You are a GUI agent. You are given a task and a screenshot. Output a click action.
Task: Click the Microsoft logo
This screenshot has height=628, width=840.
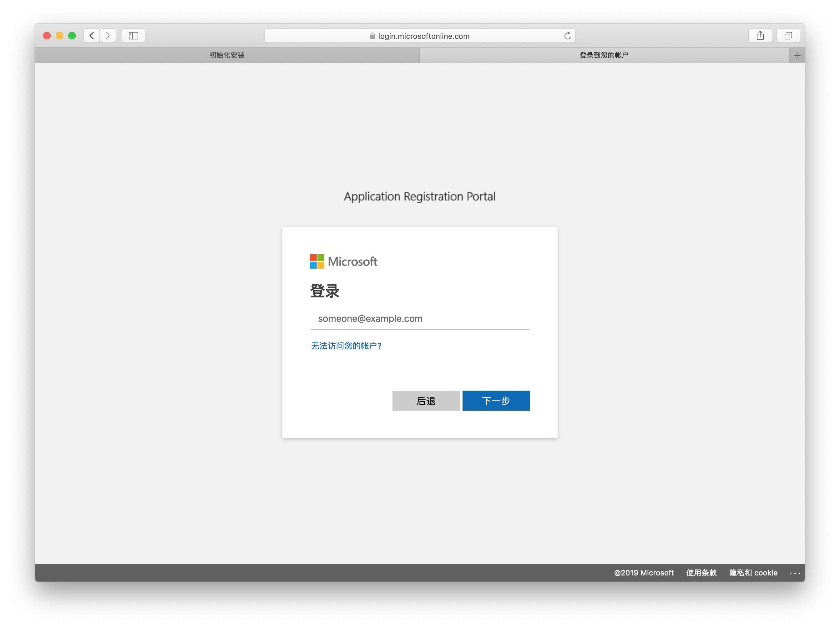click(343, 261)
